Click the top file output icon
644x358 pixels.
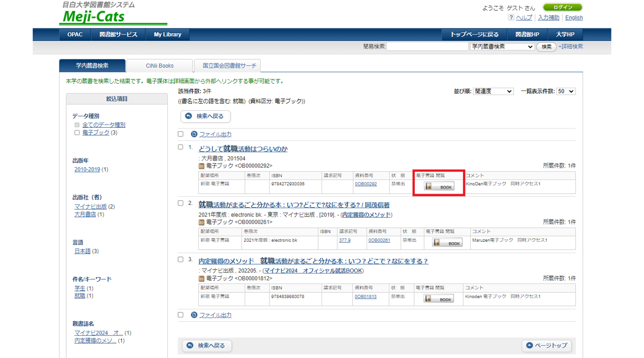tap(194, 134)
